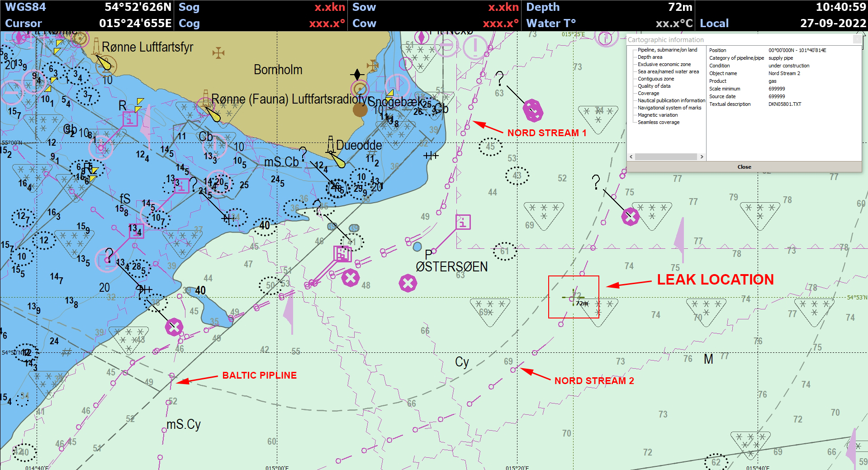Image resolution: width=868 pixels, height=470 pixels.
Task: Click the cursor crosshair at the leak location
Action: 573,298
